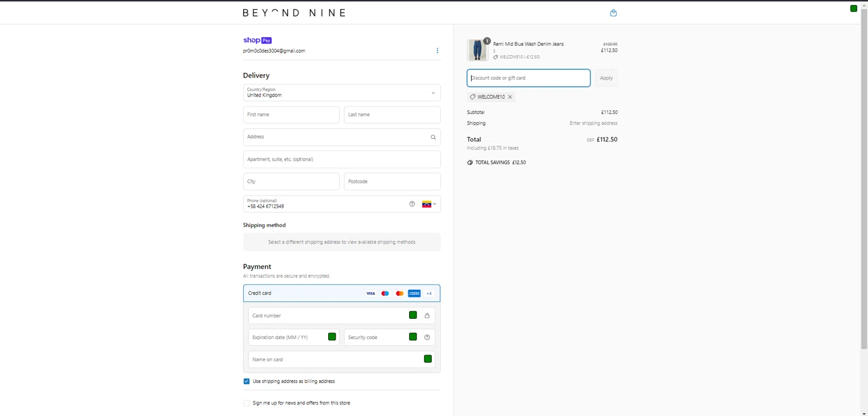Click the Maestro card icon
The height and width of the screenshot is (416, 868).
click(x=385, y=293)
